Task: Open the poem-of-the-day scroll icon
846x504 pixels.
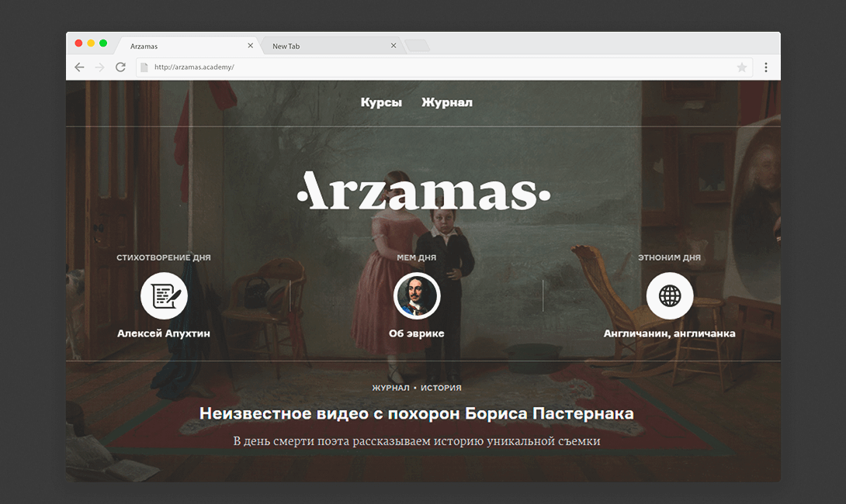Action: (x=164, y=296)
